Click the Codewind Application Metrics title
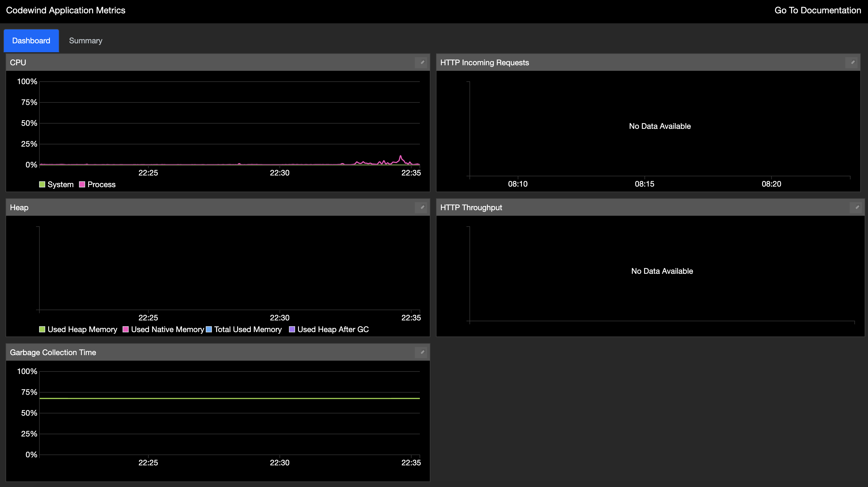868x487 pixels. [x=66, y=11]
